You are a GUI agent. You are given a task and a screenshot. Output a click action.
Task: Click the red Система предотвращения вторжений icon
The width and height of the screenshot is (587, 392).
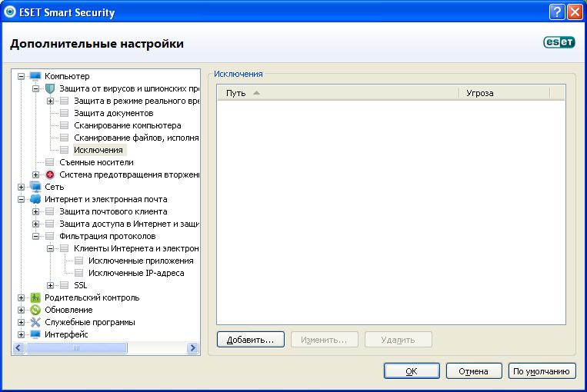[50, 174]
